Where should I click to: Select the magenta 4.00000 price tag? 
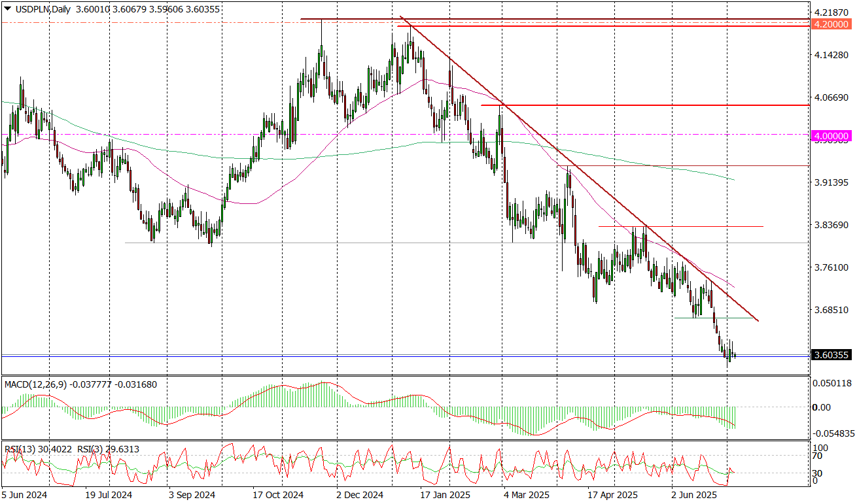point(831,136)
